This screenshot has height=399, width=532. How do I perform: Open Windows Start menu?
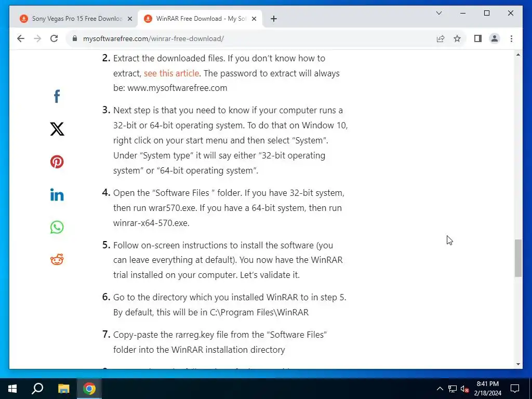click(12, 389)
